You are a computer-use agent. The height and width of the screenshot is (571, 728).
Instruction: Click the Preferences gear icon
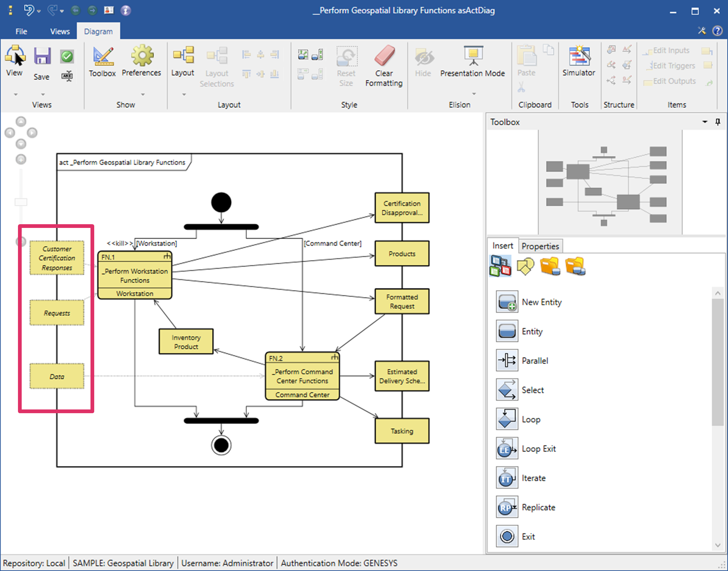[x=142, y=56]
